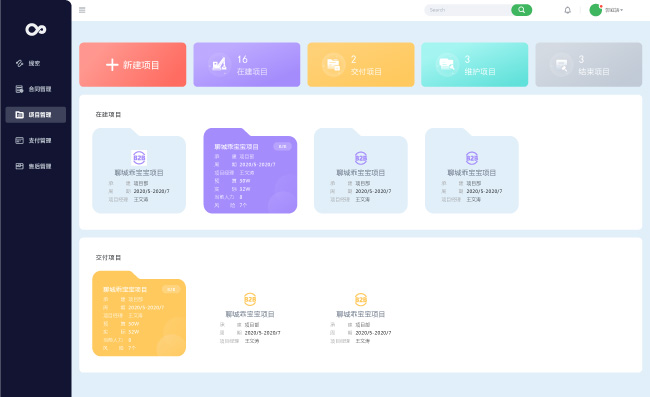Expand the user account dropdown arrow

[x=621, y=10]
